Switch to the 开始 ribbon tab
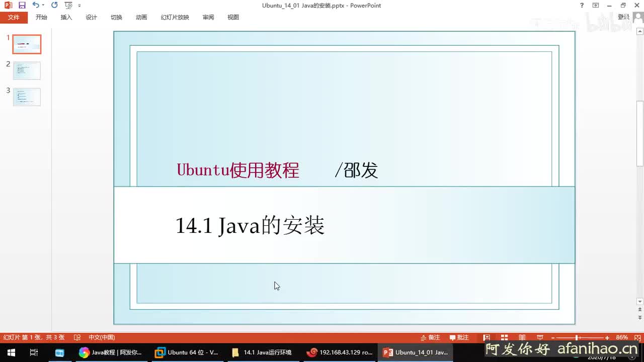This screenshot has height=362, width=644. pos(41,17)
